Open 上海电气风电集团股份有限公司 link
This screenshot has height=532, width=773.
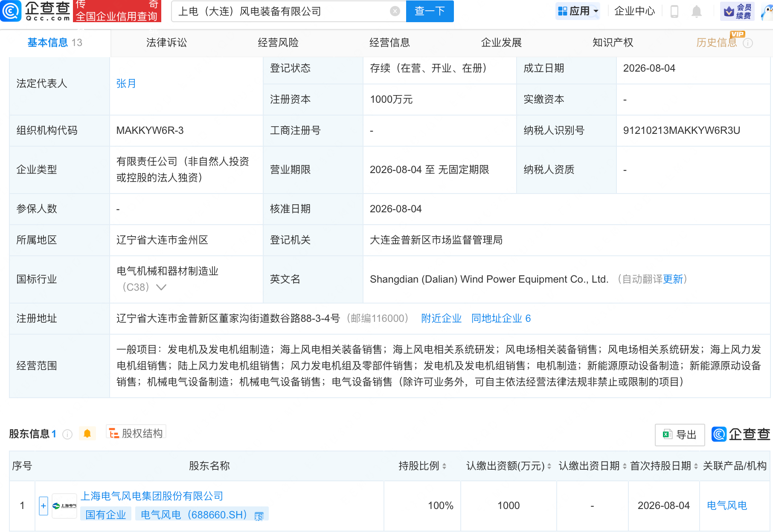[152, 496]
